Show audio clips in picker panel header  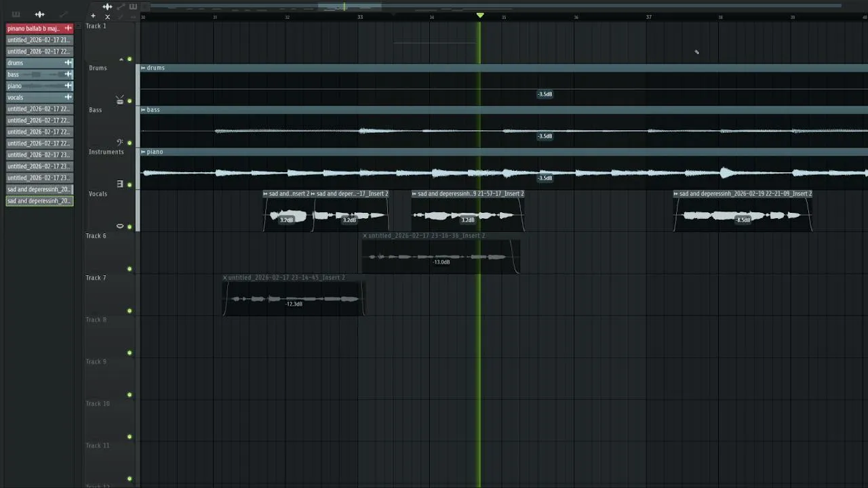point(39,14)
